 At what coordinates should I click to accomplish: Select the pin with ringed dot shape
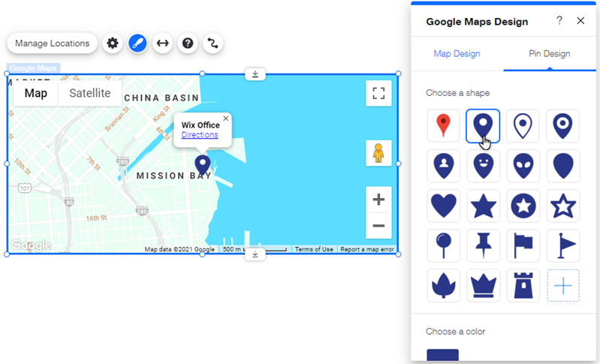(x=563, y=126)
